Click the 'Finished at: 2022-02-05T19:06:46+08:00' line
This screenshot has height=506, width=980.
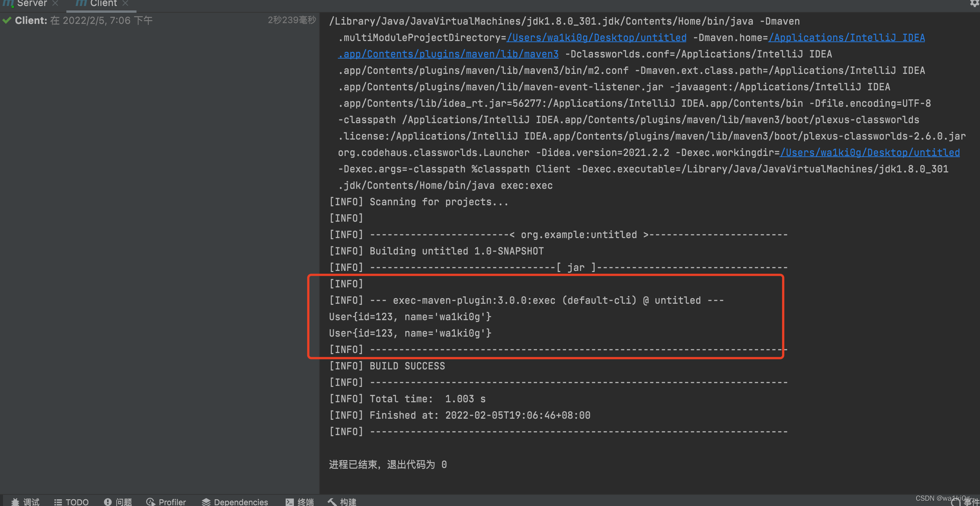coord(459,415)
